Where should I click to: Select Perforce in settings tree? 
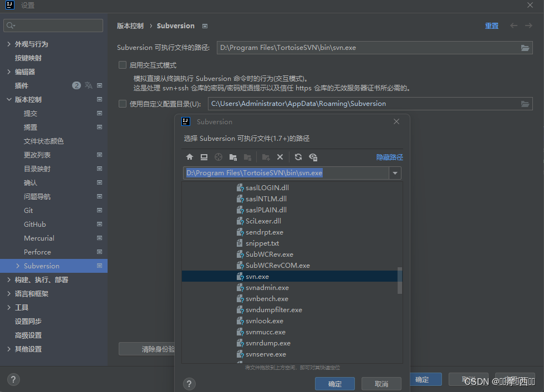(38, 252)
